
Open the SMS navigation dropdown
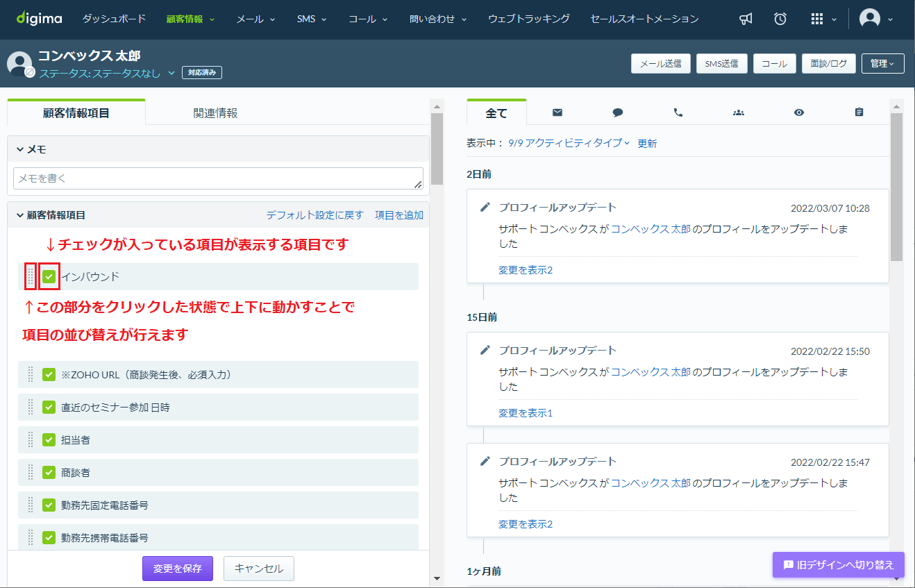pyautogui.click(x=312, y=19)
